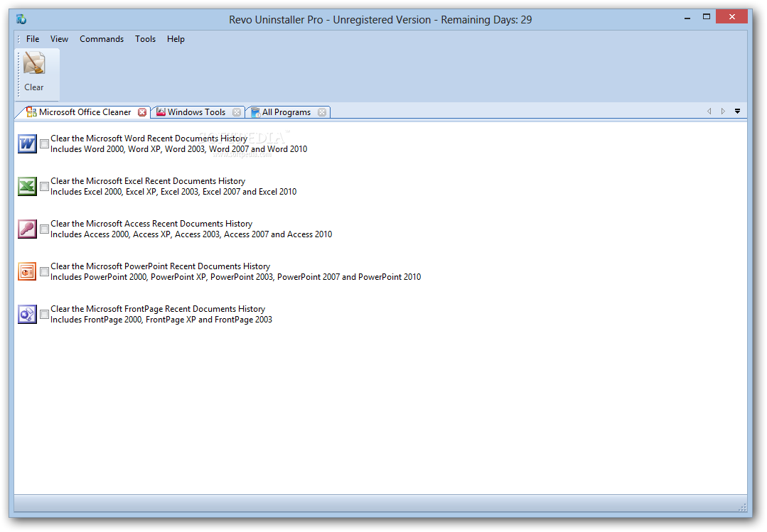The image size is (767, 532).
Task: Open the Help menu
Action: pos(176,39)
